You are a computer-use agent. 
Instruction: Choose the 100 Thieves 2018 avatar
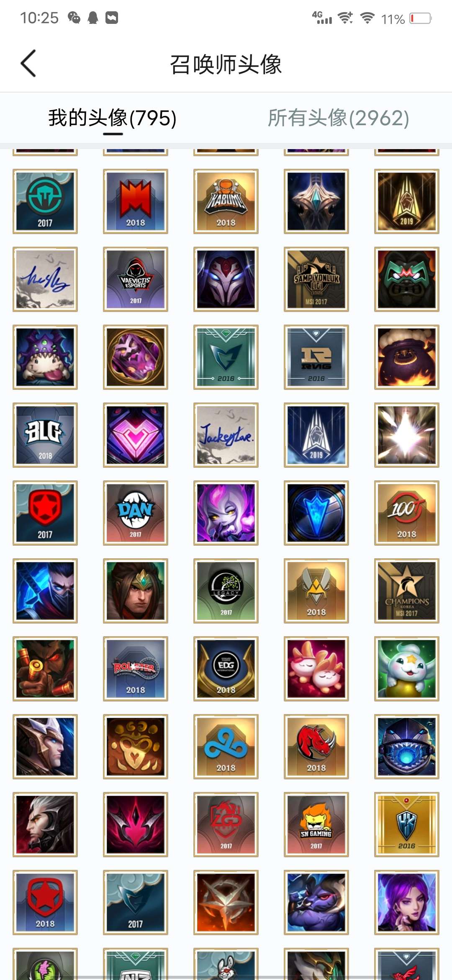[x=407, y=513]
